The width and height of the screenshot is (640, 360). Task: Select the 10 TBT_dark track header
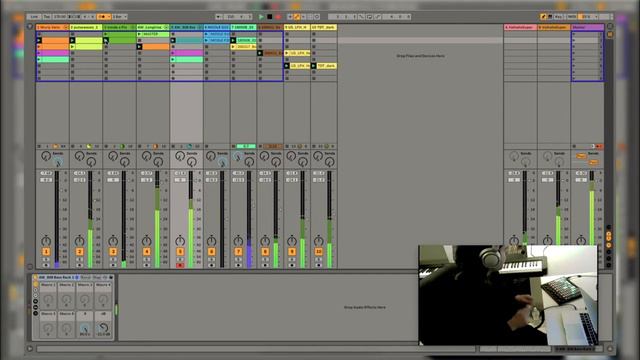tap(324, 27)
